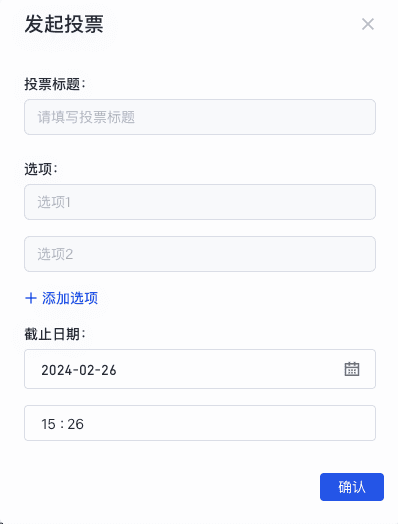Confirm the poll with the 确认 button

pos(352,487)
